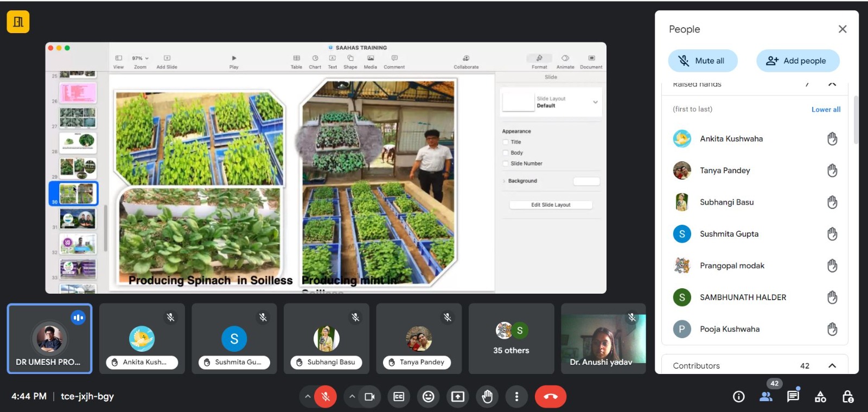Click the red leave call button

pyautogui.click(x=550, y=397)
